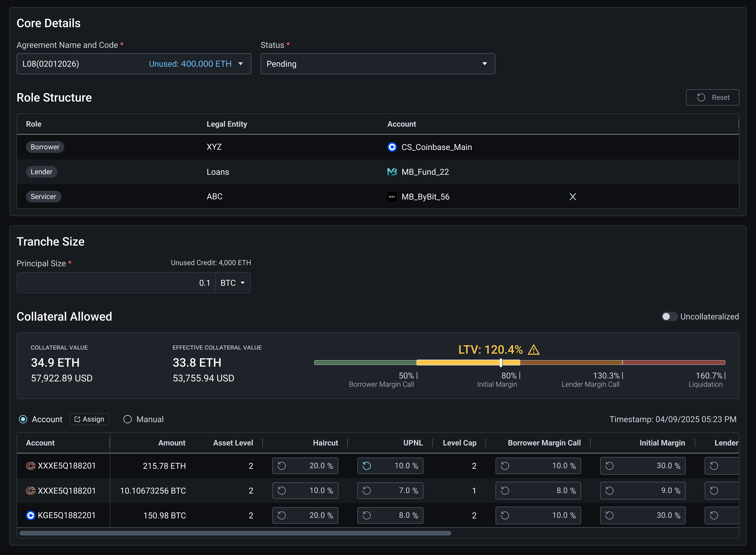Reset Haircut 10.0% for 10.10673256 BTC row
756x555 pixels.
(x=282, y=490)
